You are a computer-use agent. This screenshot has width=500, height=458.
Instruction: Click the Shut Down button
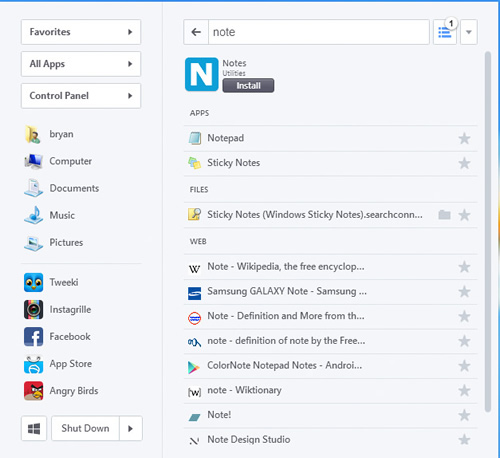85,428
